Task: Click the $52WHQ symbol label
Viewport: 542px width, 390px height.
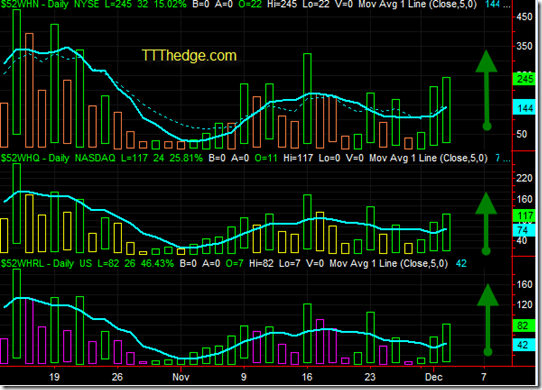Action: coord(20,158)
